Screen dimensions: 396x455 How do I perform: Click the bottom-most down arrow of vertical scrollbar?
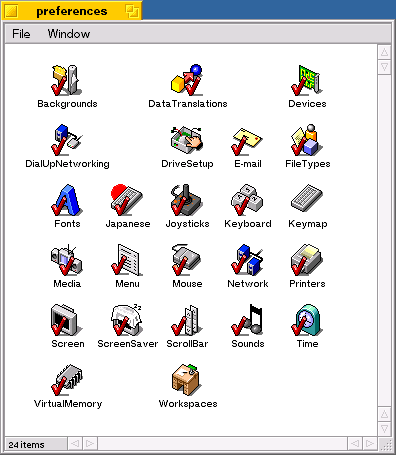(x=384, y=428)
